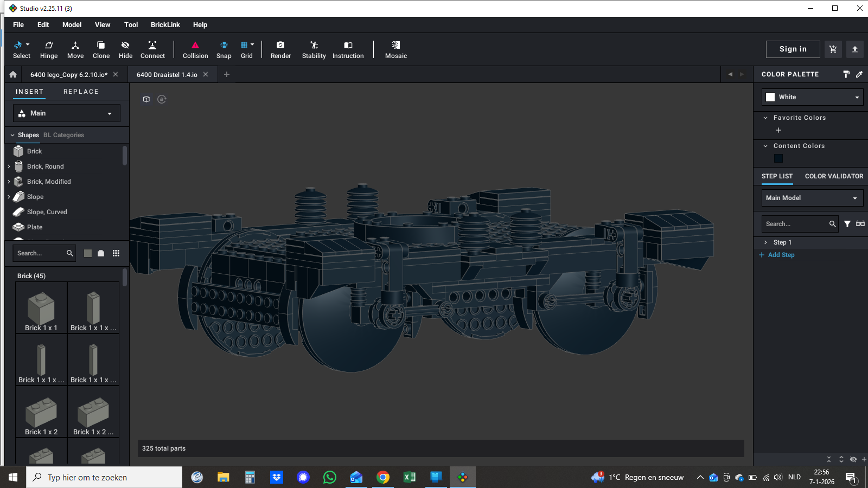Click the shopping cart icon

(x=833, y=49)
